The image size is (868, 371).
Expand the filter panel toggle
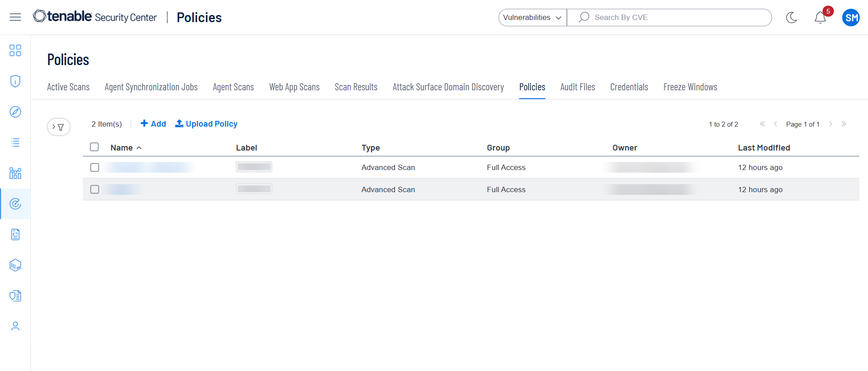click(58, 127)
